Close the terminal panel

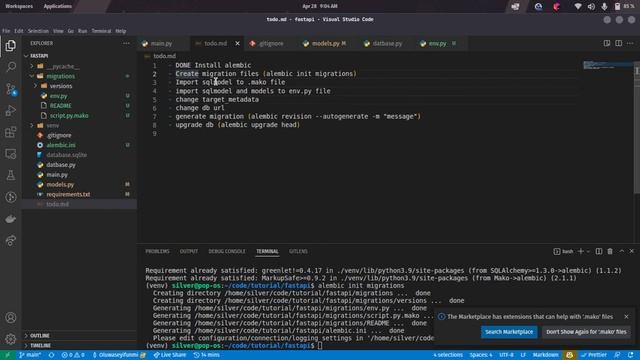pos(631,251)
